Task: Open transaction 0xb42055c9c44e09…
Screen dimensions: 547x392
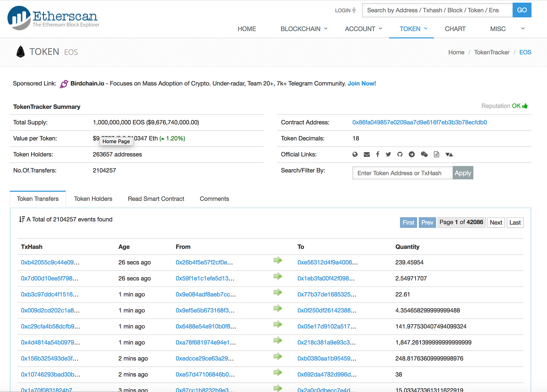Action: pos(50,262)
